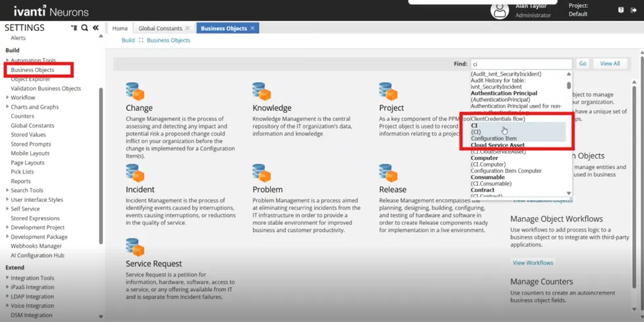Expand the Charts and Graphs node

7,107
